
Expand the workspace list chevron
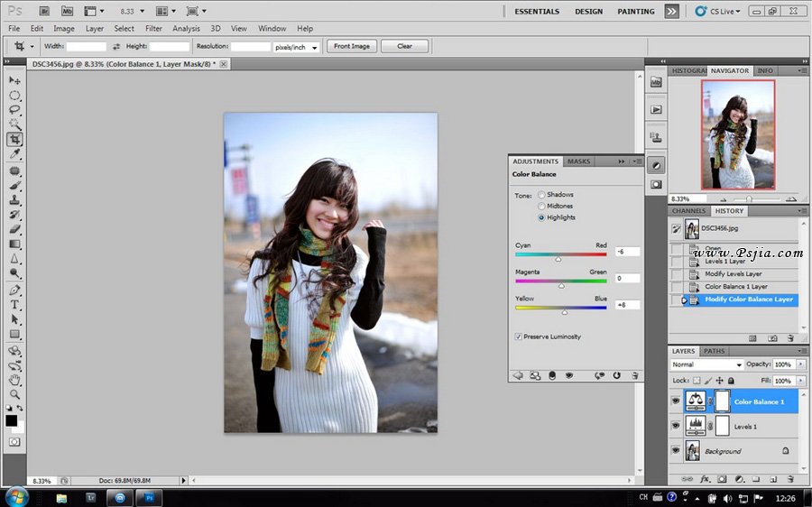(x=671, y=12)
